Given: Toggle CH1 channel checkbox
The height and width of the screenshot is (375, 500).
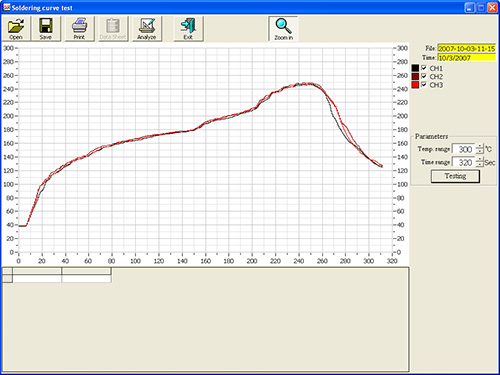Looking at the screenshot, I should point(424,68).
